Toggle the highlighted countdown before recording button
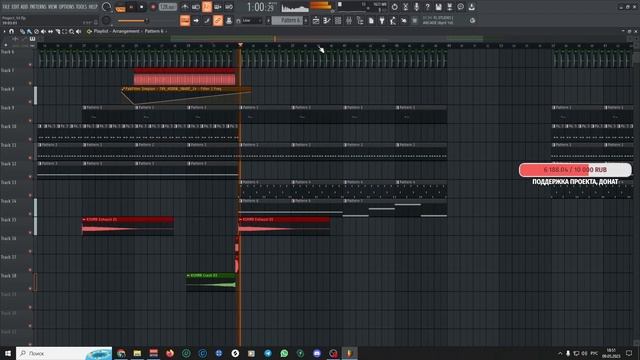Image resolution: width=640 pixels, height=360 pixels. click(x=207, y=7)
